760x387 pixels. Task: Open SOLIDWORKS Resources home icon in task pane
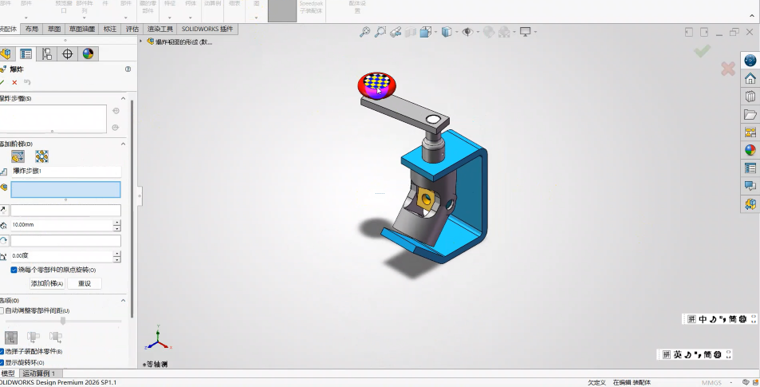[750, 79]
